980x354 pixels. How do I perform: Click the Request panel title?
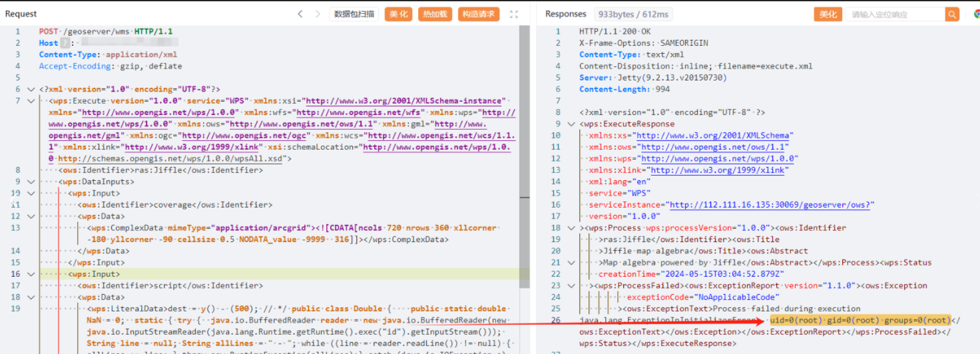pyautogui.click(x=21, y=14)
